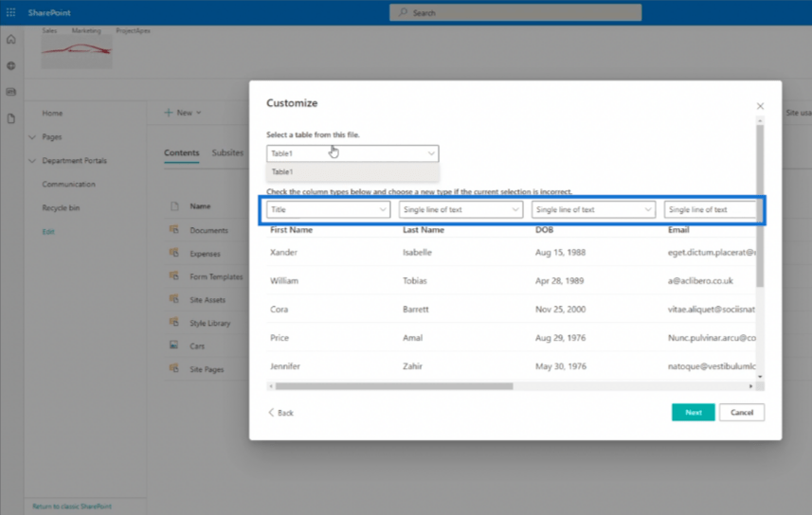Open the table selection dropdown showing Table1
The height and width of the screenshot is (515, 812).
352,153
